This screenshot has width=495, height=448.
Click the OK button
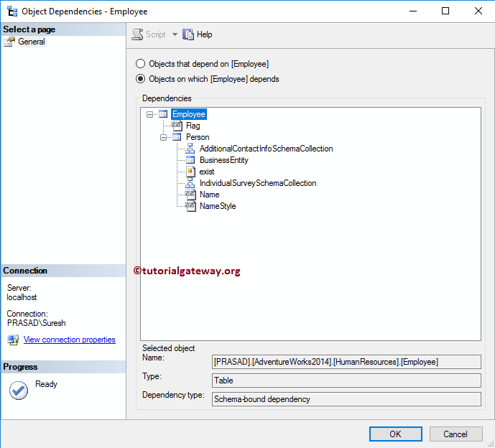pos(395,434)
